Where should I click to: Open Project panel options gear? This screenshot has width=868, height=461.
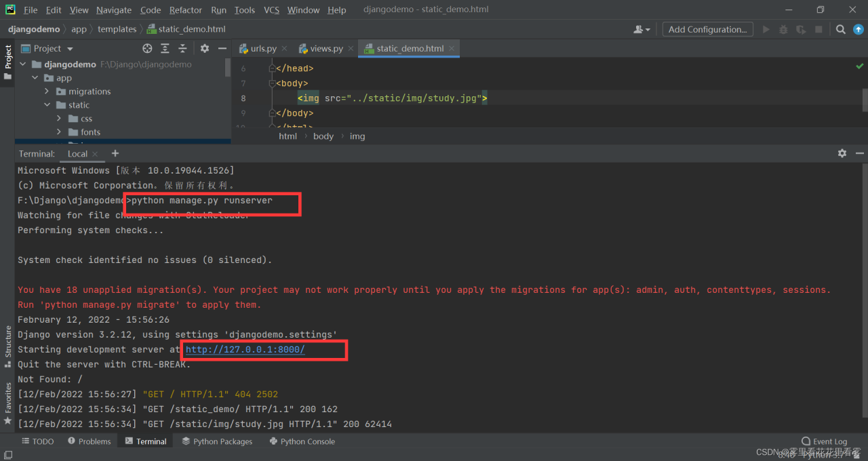tap(205, 48)
